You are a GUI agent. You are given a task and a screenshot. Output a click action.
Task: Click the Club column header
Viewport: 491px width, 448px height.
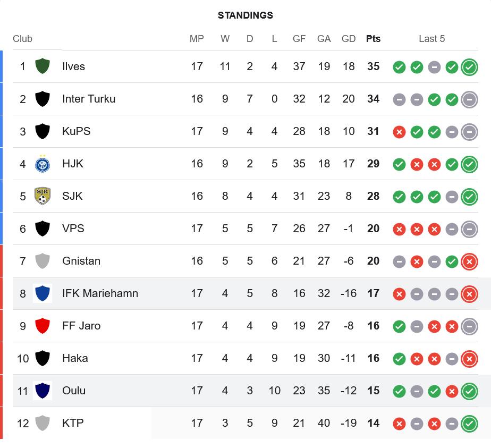23,39
